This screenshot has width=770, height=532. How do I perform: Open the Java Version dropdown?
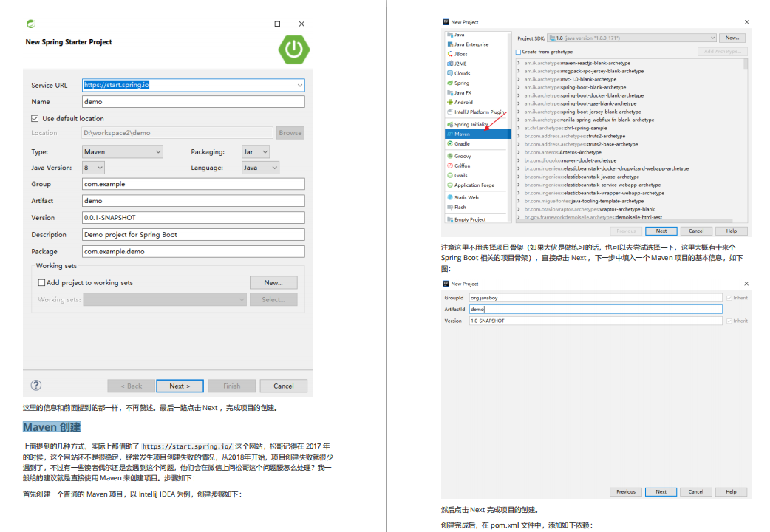(92, 167)
